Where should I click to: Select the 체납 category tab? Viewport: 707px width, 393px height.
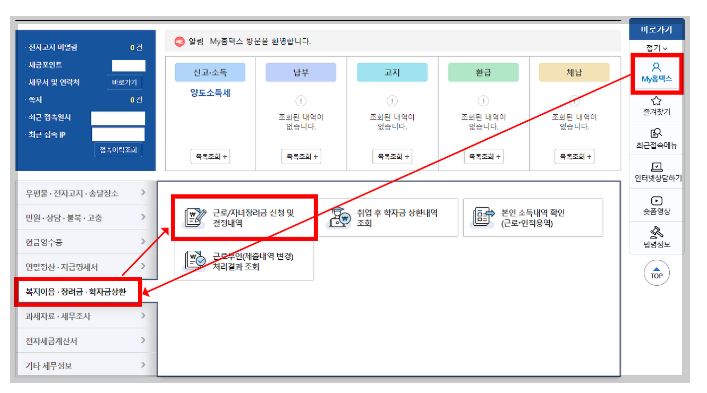(x=574, y=73)
